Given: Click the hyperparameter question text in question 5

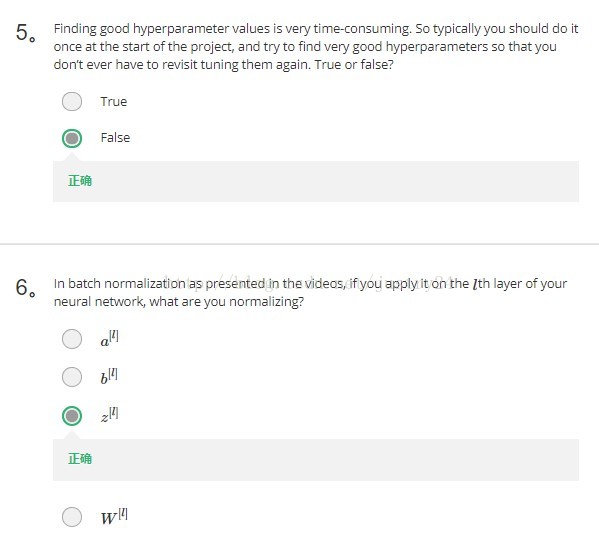Looking at the screenshot, I should (x=316, y=47).
